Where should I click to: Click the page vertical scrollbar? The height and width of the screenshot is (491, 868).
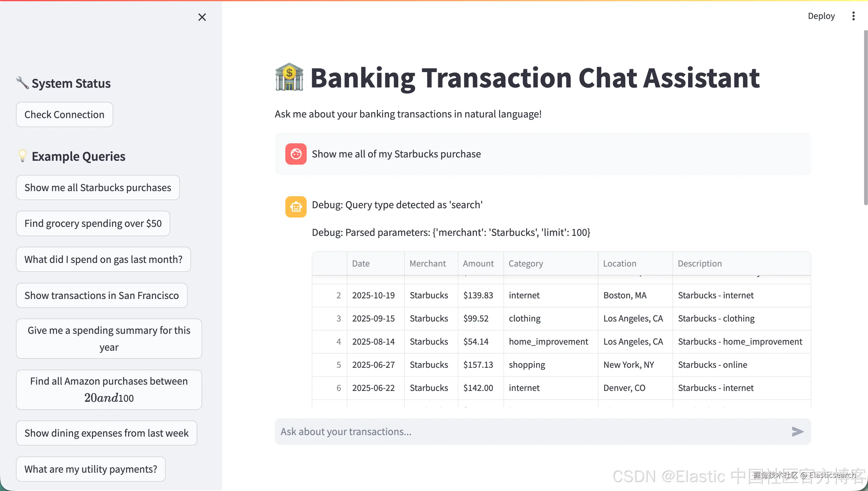865,118
